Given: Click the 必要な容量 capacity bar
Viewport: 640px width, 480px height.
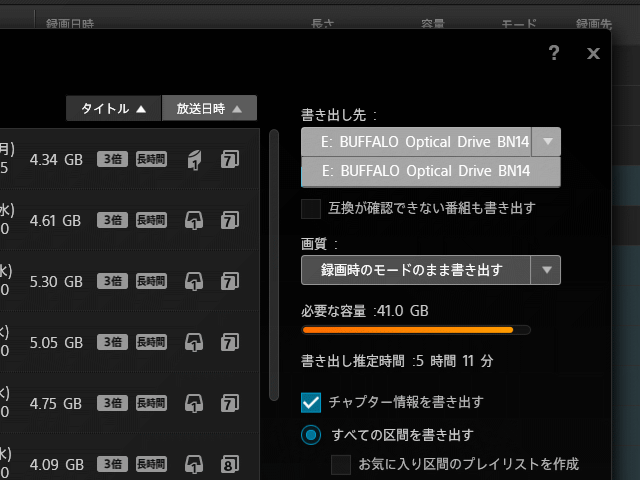Looking at the screenshot, I should coord(416,330).
